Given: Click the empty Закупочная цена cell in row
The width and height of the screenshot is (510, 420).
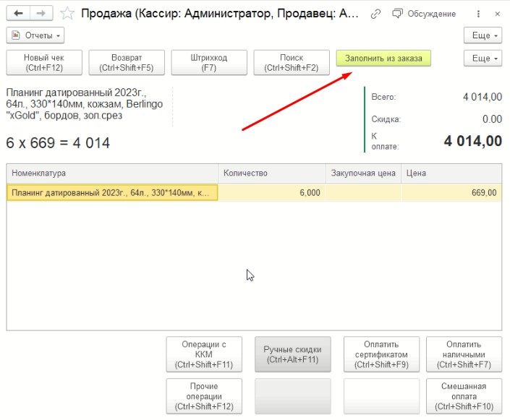Looking at the screenshot, I should [x=363, y=193].
